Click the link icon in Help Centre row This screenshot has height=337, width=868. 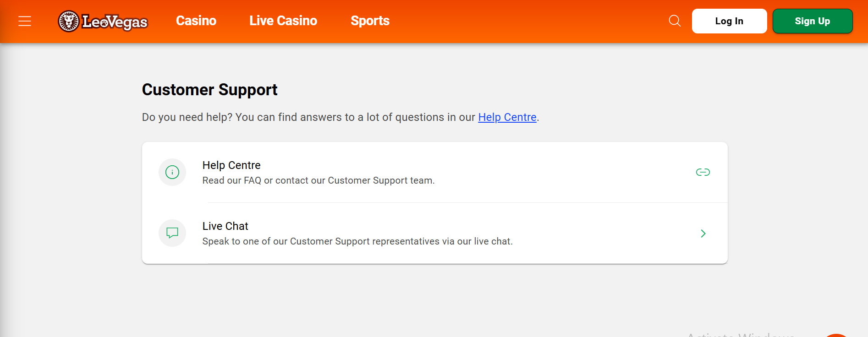703,172
